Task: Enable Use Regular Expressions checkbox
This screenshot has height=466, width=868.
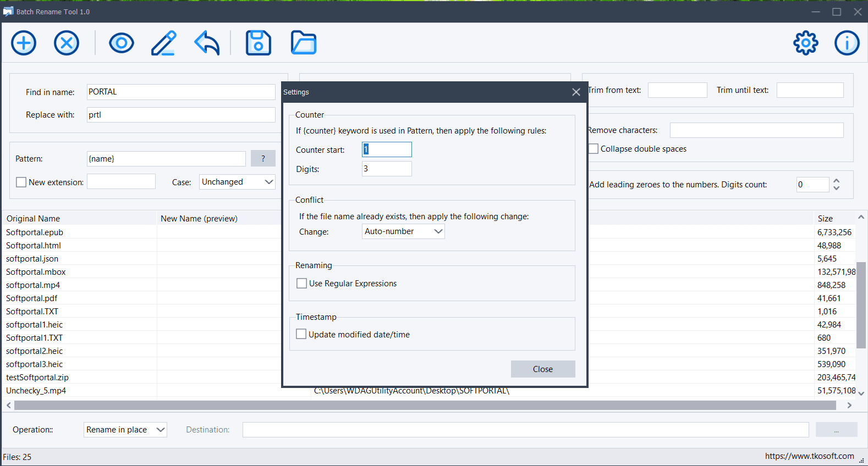Action: (301, 284)
